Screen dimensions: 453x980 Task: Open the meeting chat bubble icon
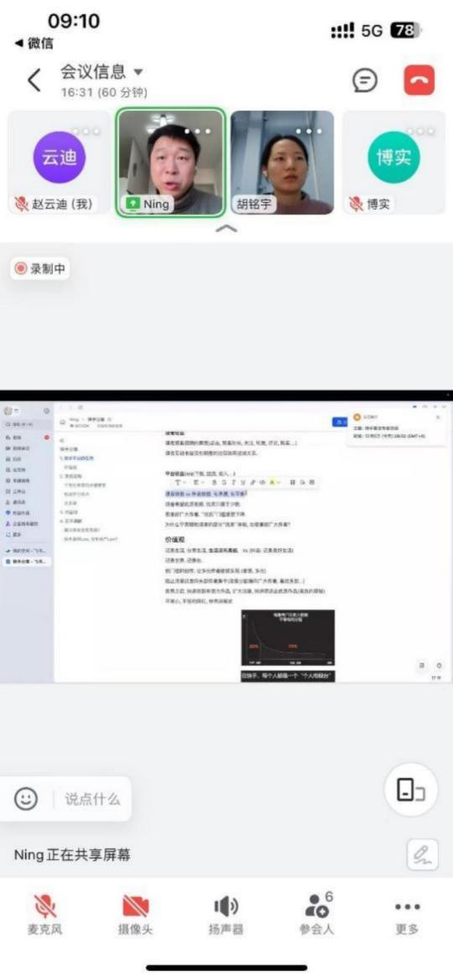coord(365,80)
